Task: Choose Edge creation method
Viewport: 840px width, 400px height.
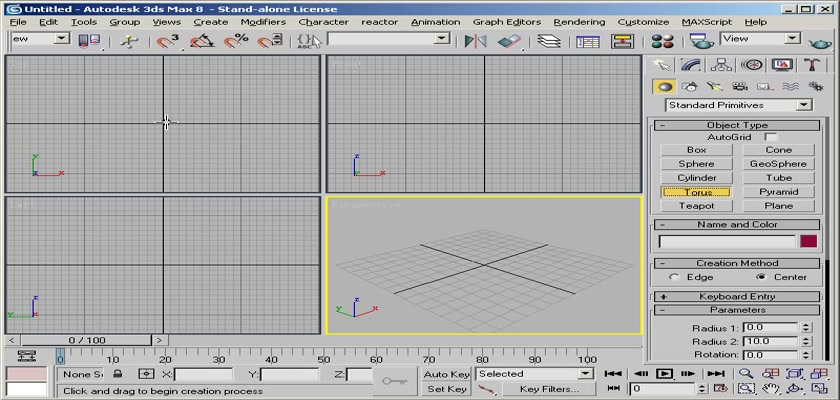Action: click(675, 277)
